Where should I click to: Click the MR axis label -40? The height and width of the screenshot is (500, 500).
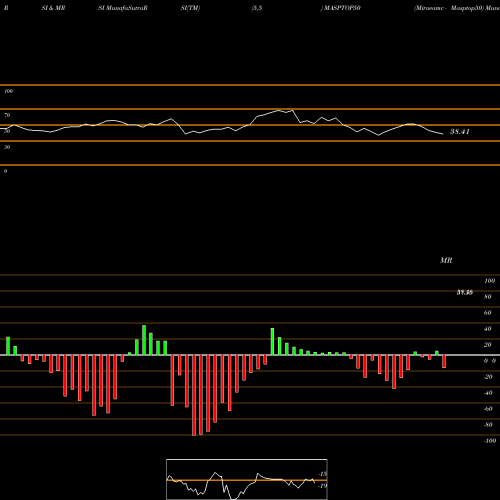[488, 393]
